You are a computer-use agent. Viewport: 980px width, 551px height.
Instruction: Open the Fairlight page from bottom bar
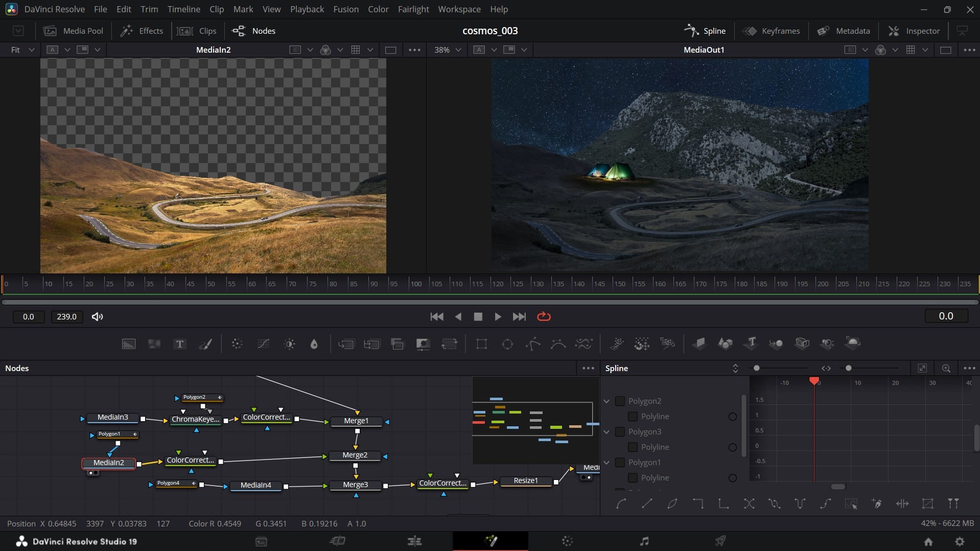click(x=644, y=541)
